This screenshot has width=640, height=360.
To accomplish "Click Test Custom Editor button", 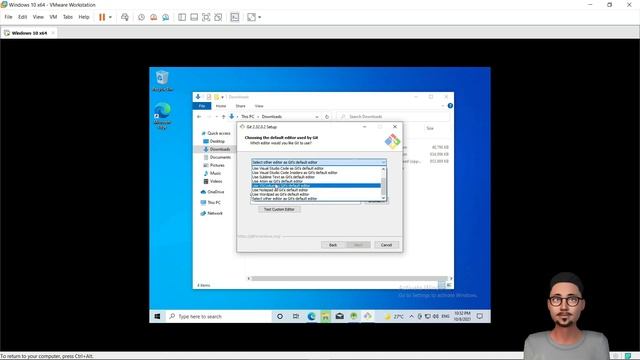I will [x=279, y=209].
